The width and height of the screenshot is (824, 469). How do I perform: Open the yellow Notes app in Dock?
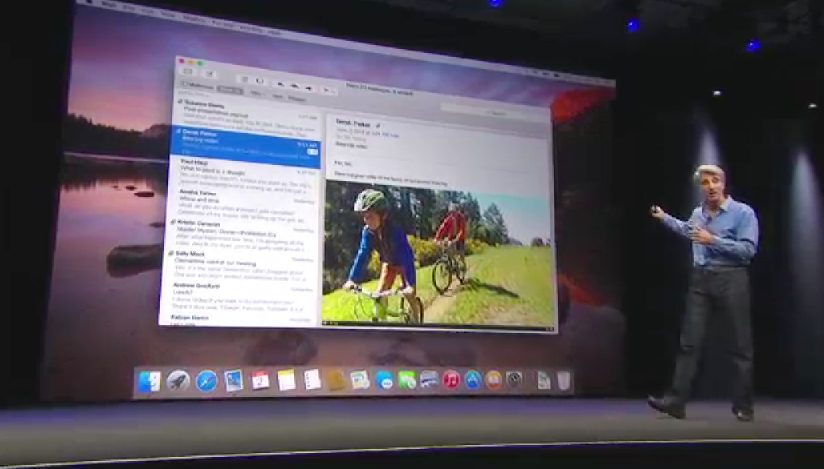tap(287, 380)
